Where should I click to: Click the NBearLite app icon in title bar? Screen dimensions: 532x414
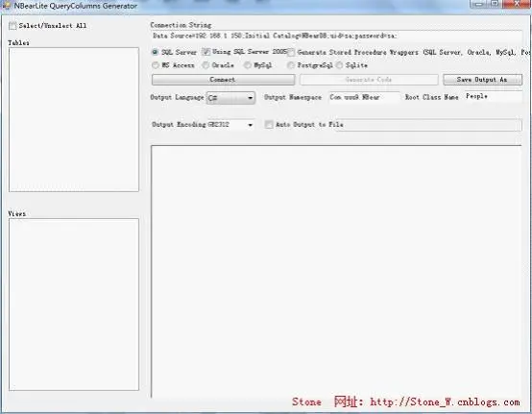tap(6, 6)
